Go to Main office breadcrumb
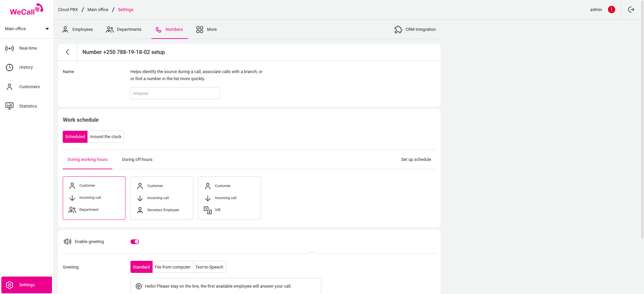 (98, 10)
